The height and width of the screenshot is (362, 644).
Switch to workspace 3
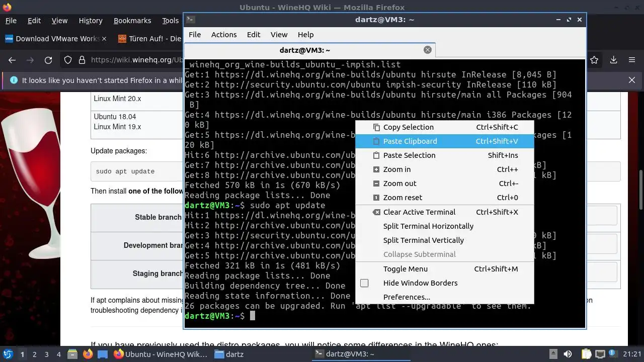pos(46,354)
